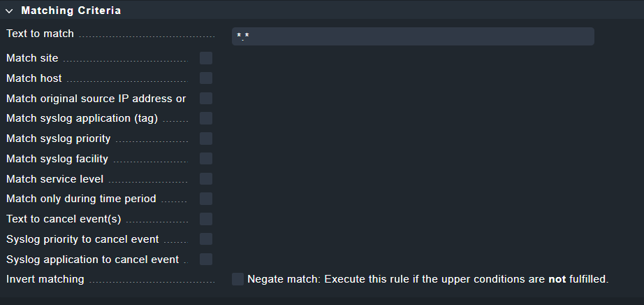Click the Invert matching label
The height and width of the screenshot is (305, 644).
click(x=45, y=280)
